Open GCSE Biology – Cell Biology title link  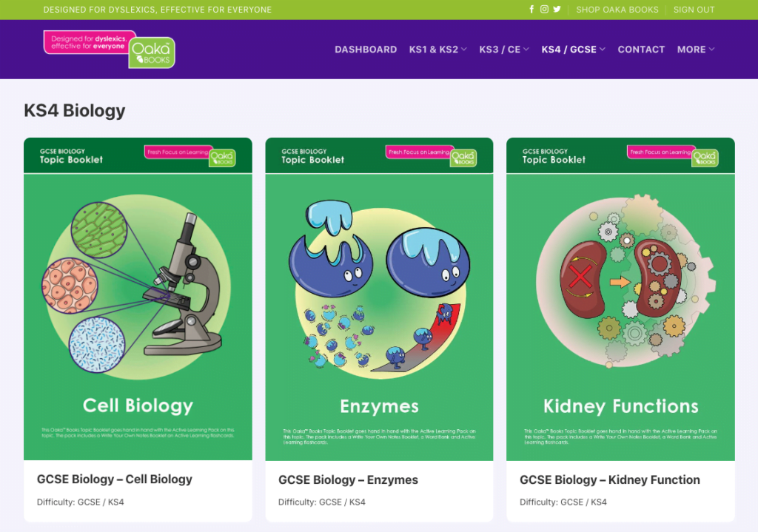pyautogui.click(x=115, y=479)
